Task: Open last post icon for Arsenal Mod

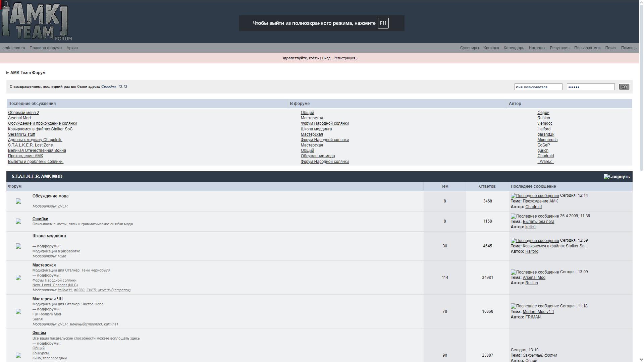Action: [x=535, y=272]
